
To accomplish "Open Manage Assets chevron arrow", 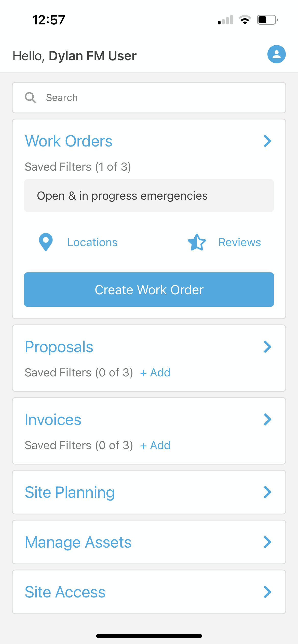I will point(267,542).
